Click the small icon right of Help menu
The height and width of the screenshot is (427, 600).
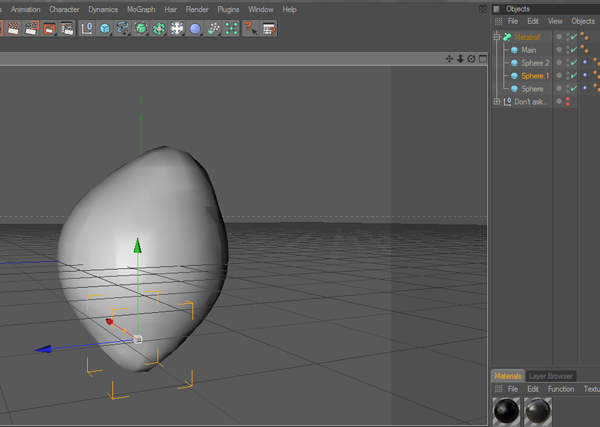click(483, 9)
